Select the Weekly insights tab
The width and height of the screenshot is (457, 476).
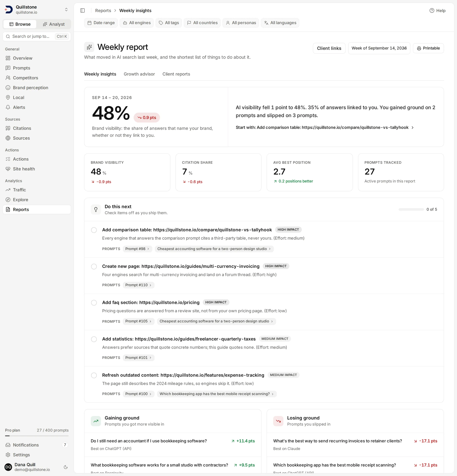coord(100,74)
